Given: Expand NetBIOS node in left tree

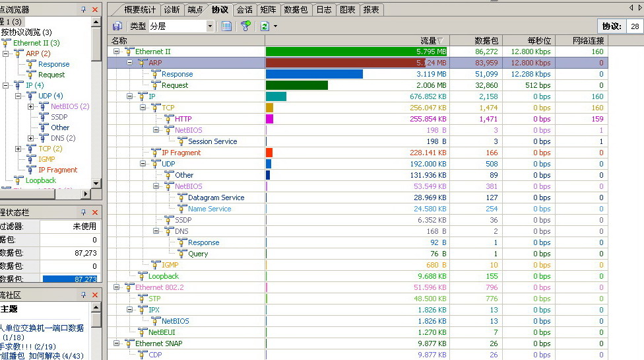Looking at the screenshot, I should [x=31, y=106].
